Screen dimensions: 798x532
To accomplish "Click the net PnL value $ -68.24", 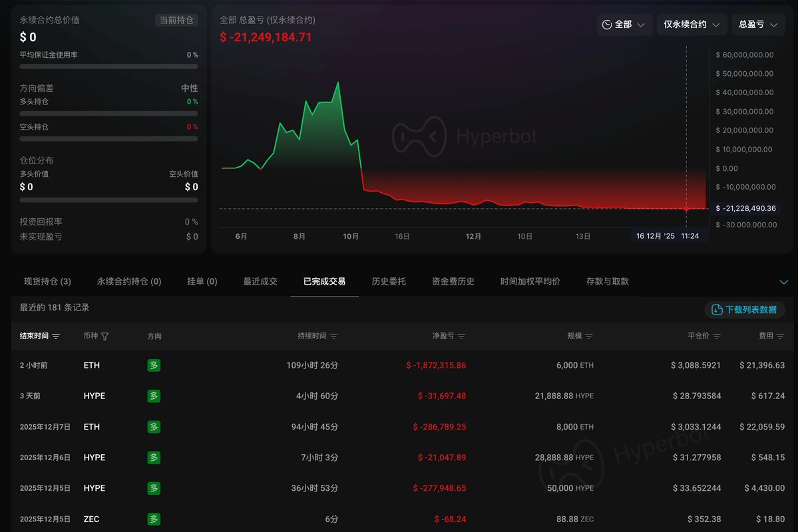I will point(450,519).
